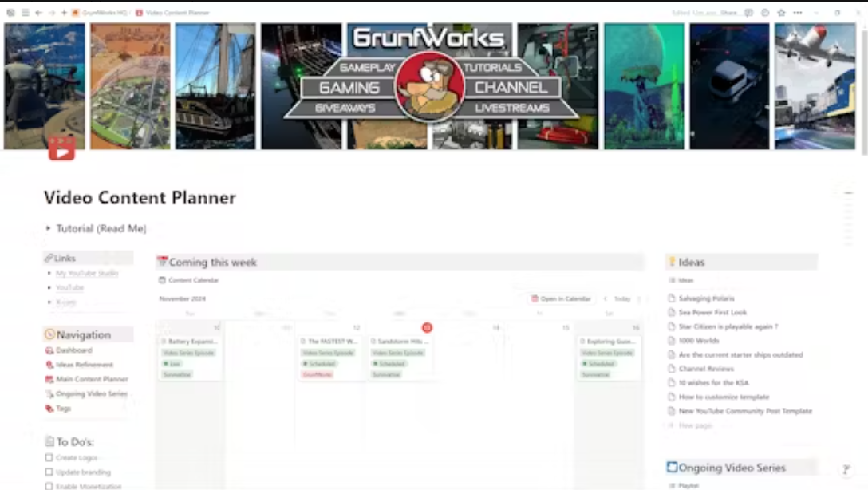Add a new page with the plus icon
Viewport: 868px width, 490px height.
tap(64, 12)
